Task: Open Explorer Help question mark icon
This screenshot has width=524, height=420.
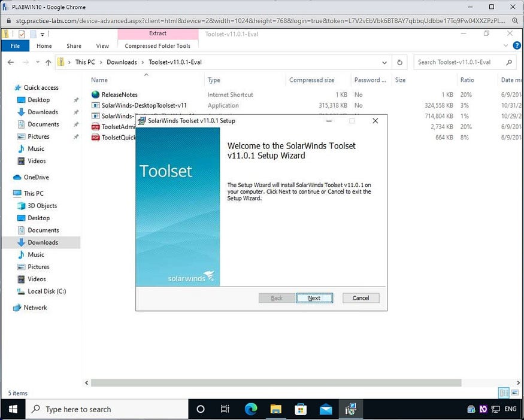Action: (517, 45)
